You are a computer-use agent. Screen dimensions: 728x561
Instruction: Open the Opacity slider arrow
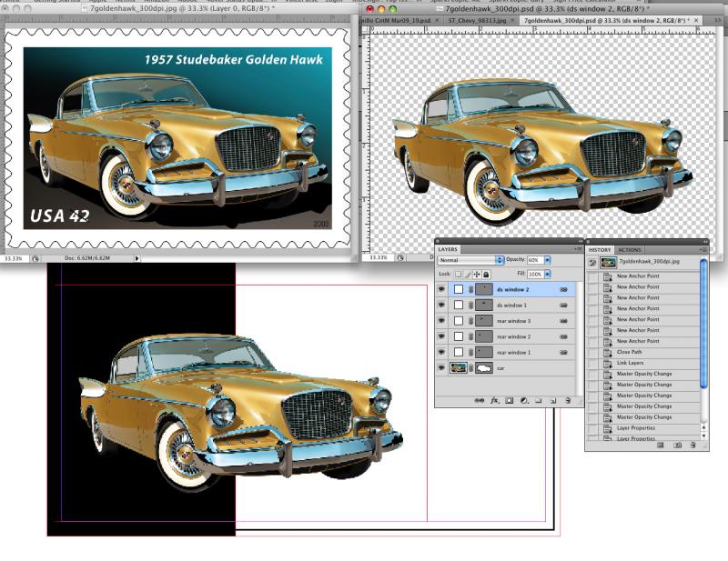(x=548, y=260)
